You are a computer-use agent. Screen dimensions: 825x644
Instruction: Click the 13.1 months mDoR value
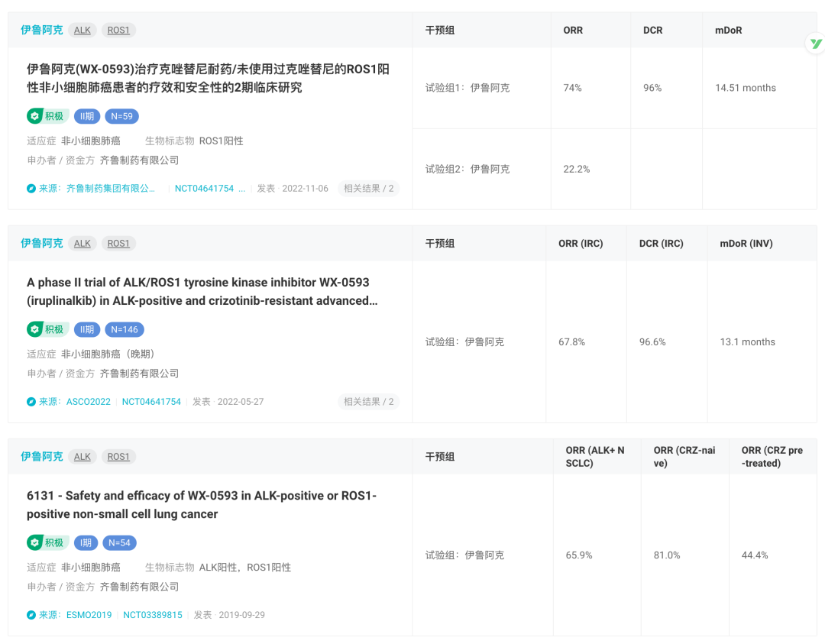pos(748,342)
